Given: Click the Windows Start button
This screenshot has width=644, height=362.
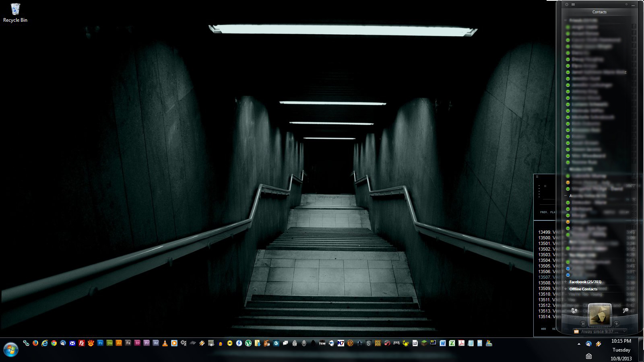Looking at the screenshot, I should coord(11,349).
